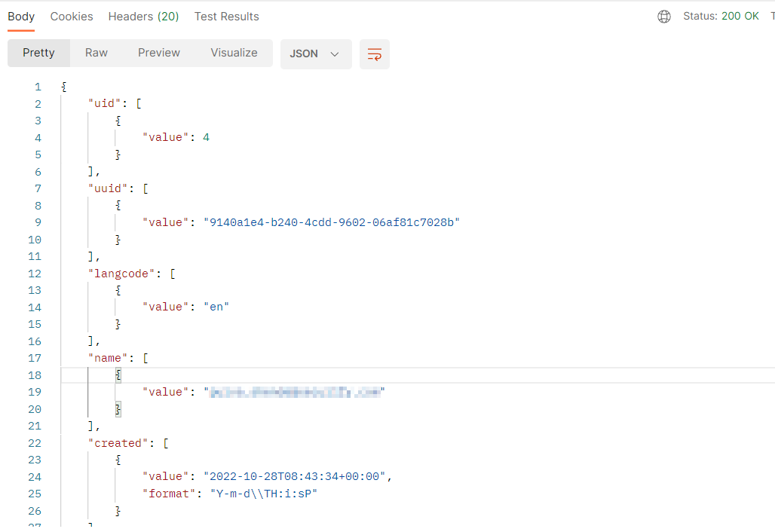Click the Status: 200 OK label
This screenshot has width=775, height=532.
tap(721, 16)
